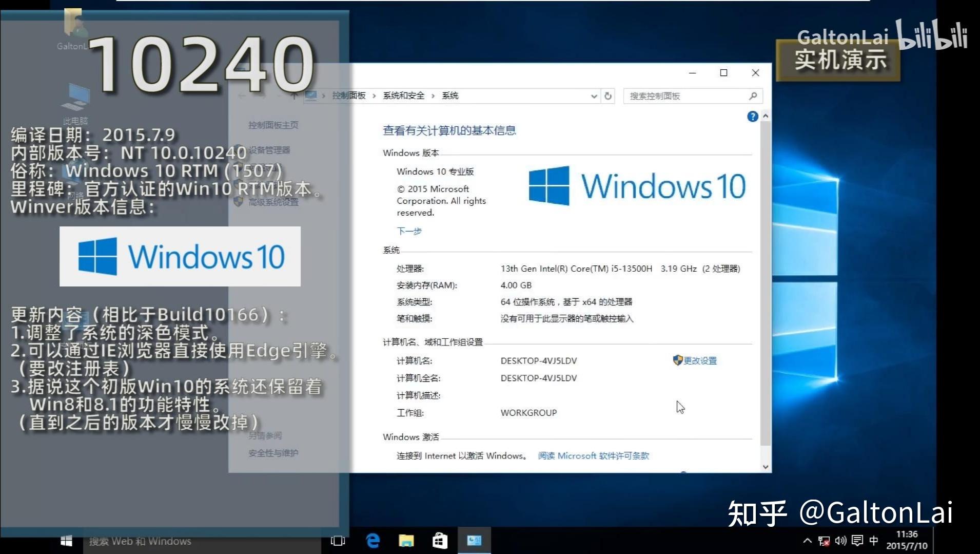The width and height of the screenshot is (980, 554).
Task: Open Task View from the taskbar
Action: (x=338, y=541)
